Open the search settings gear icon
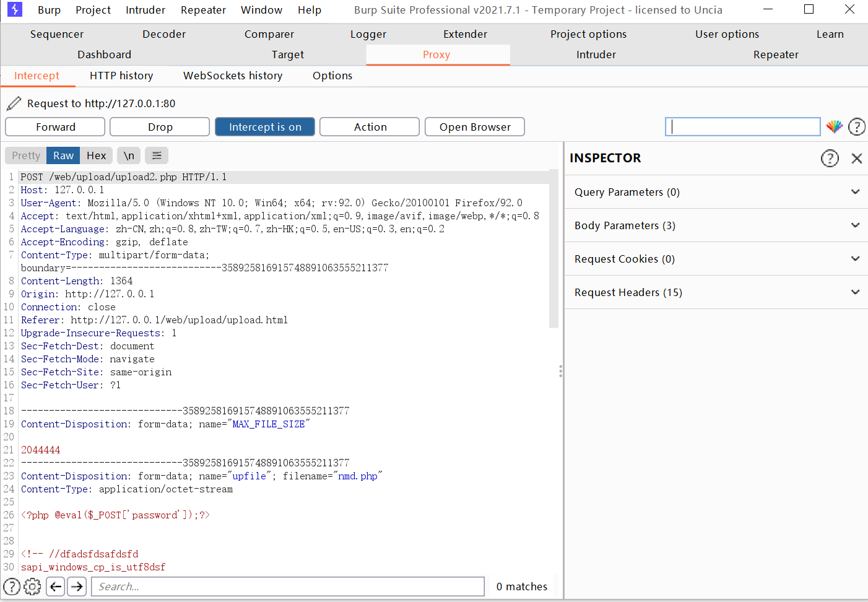868x602 pixels. coord(32,586)
